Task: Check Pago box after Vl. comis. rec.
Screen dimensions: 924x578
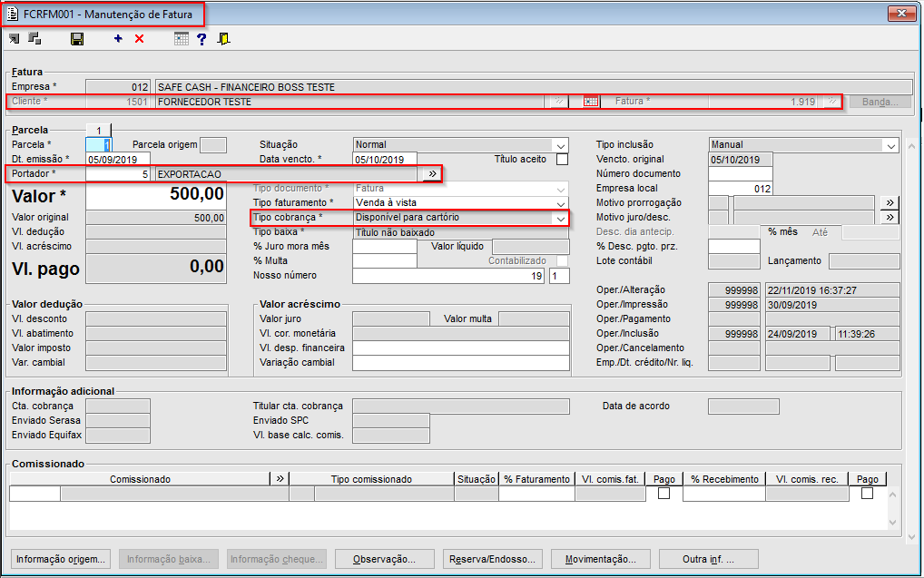Action: (x=867, y=494)
